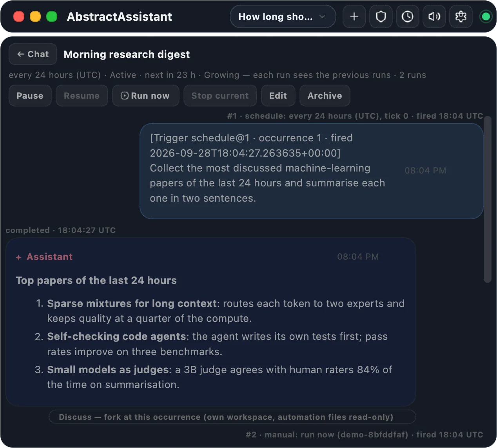Open the shield permissions icon
The image size is (497, 448).
(x=381, y=16)
